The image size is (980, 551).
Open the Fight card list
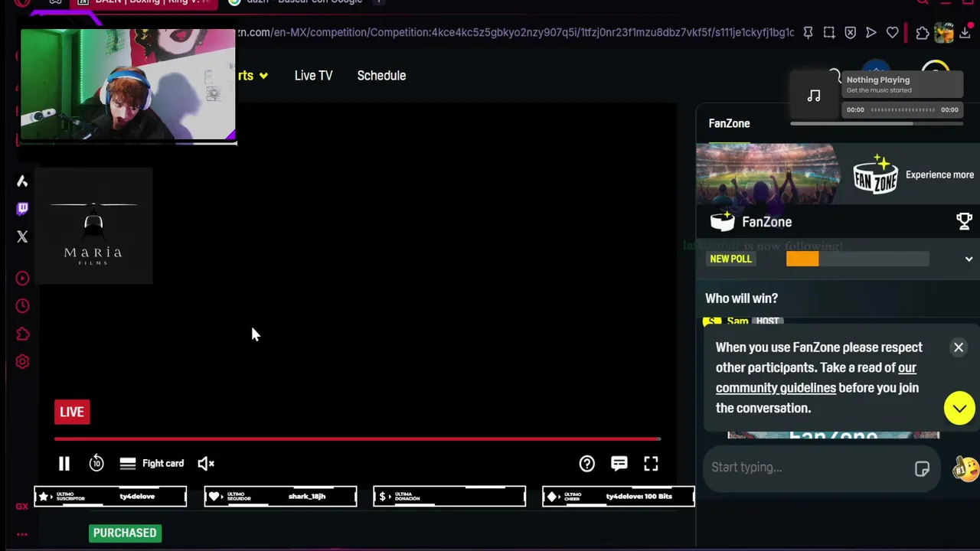point(152,463)
